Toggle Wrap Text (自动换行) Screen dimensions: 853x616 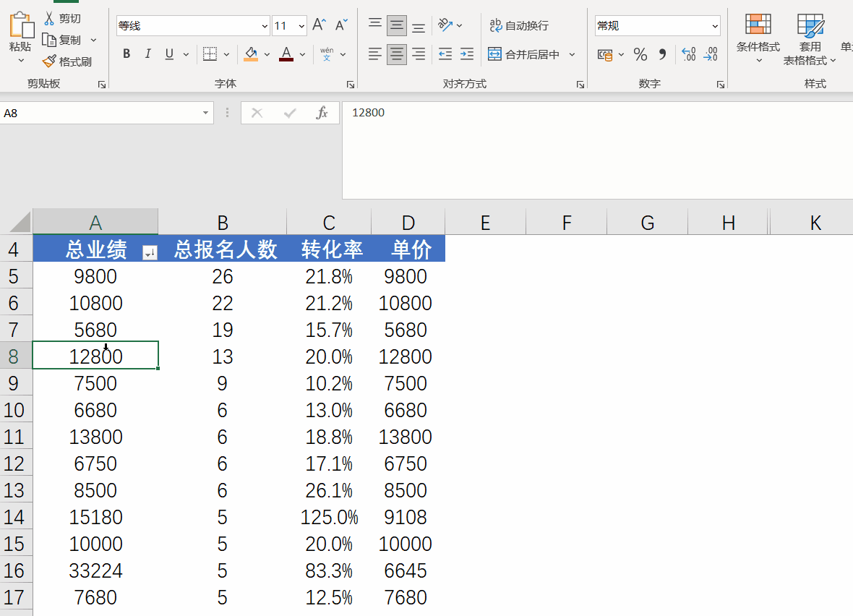[x=519, y=25]
